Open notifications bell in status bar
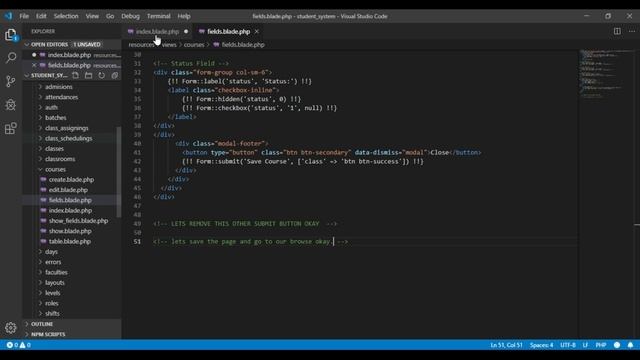Screen dimensions: 640x360 [630, 345]
